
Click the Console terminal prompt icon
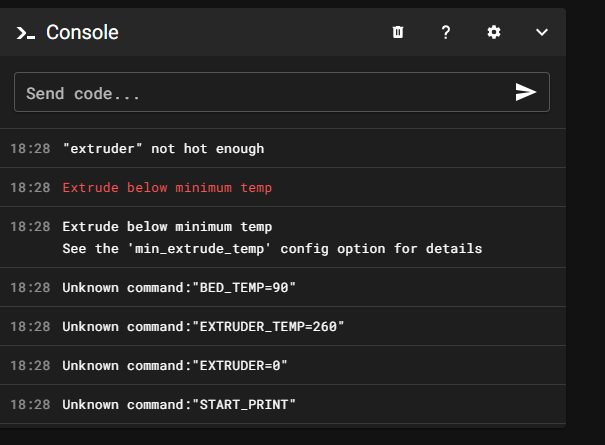coord(26,33)
